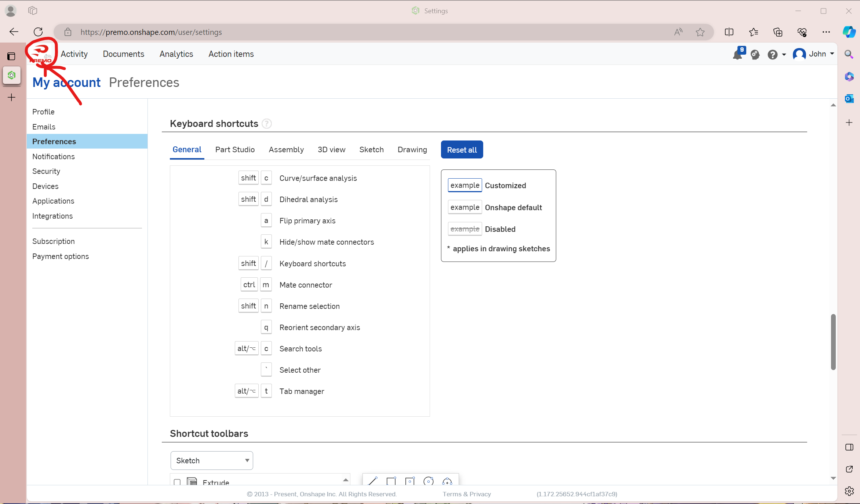Screen dimensions: 860x504
Task: Click the Line tool icon in shortcut toolbar preview
Action: point(373,481)
